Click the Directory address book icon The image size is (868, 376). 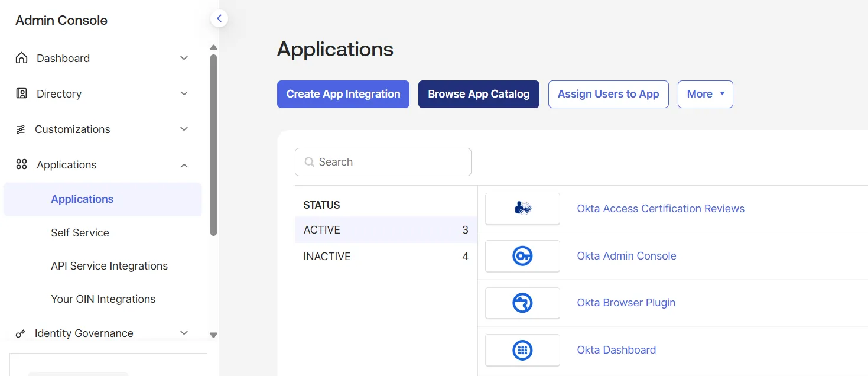tap(21, 93)
